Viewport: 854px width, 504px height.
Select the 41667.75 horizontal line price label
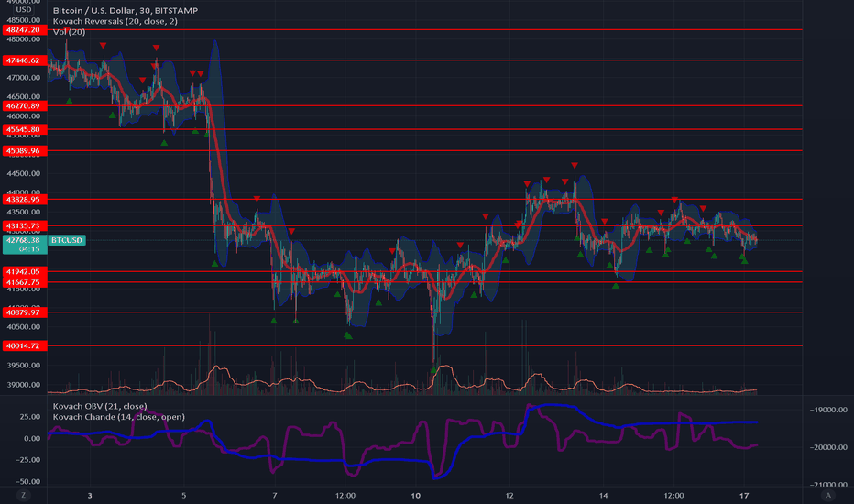pos(25,282)
